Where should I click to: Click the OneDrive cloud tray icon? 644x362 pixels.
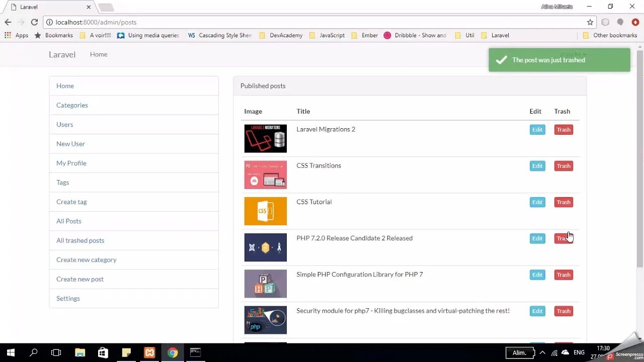(x=565, y=353)
